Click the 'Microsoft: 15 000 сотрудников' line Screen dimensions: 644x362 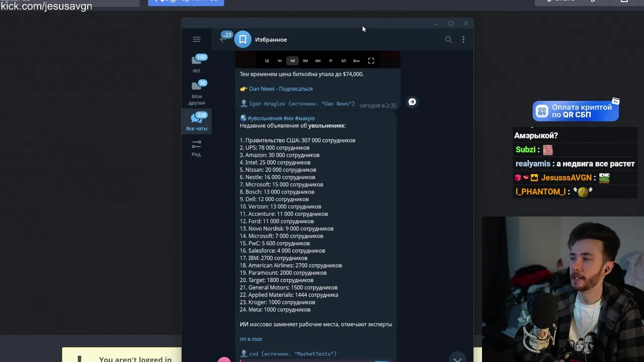(281, 185)
